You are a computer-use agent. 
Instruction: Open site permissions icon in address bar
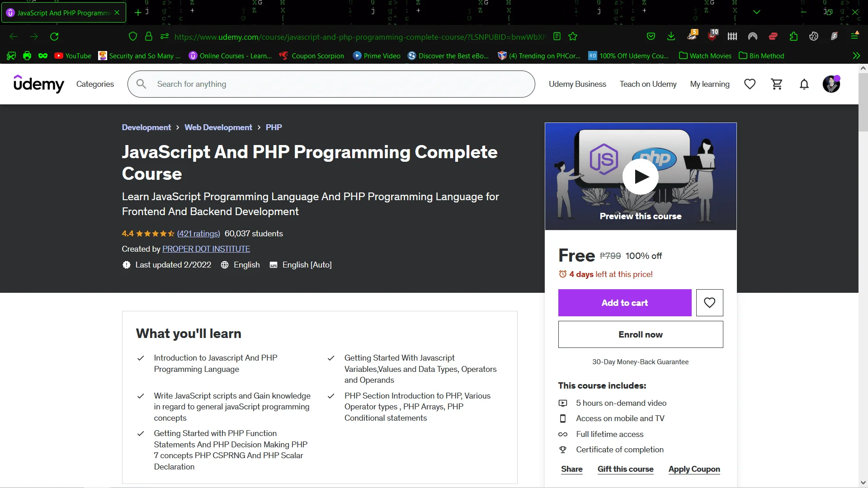tap(165, 37)
